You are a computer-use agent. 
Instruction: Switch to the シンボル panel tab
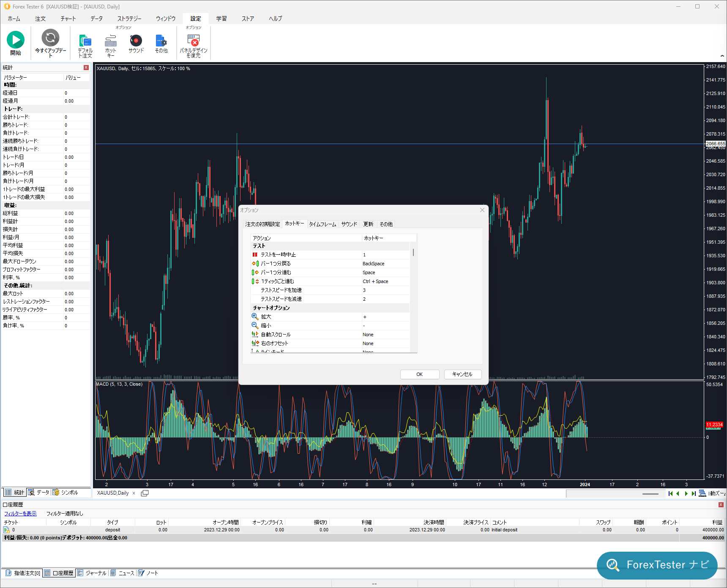[66, 493]
